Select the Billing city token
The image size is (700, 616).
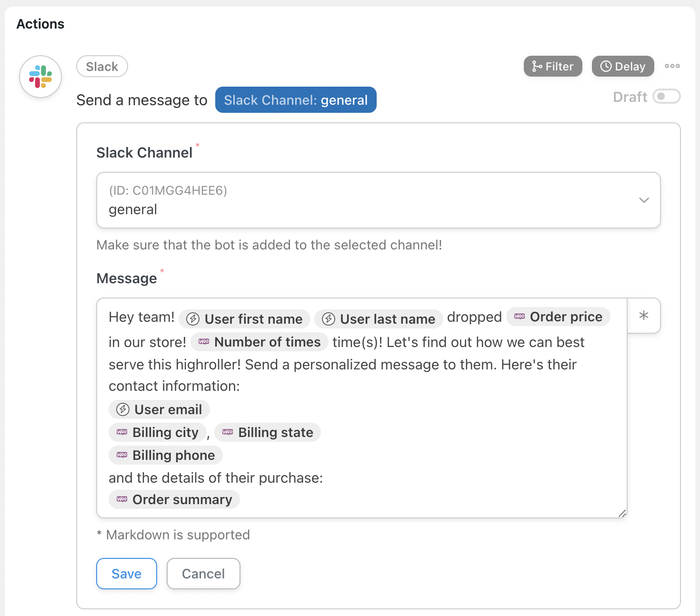[158, 432]
